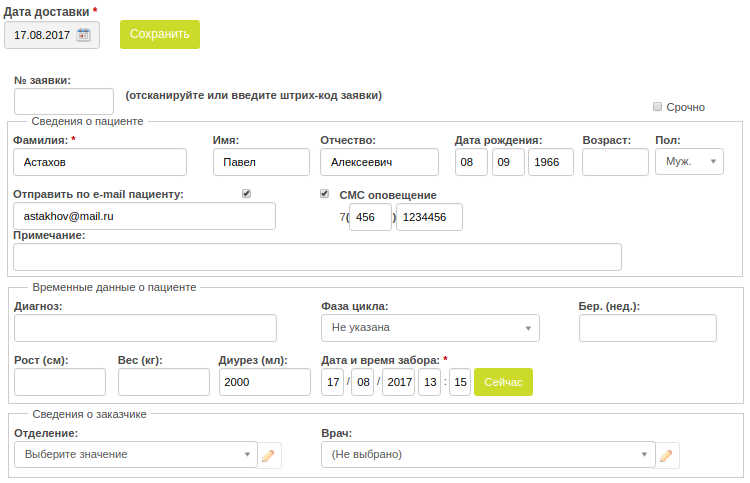Click the pencil icon beside Врач
This screenshot has width=750, height=483.
[x=666, y=455]
